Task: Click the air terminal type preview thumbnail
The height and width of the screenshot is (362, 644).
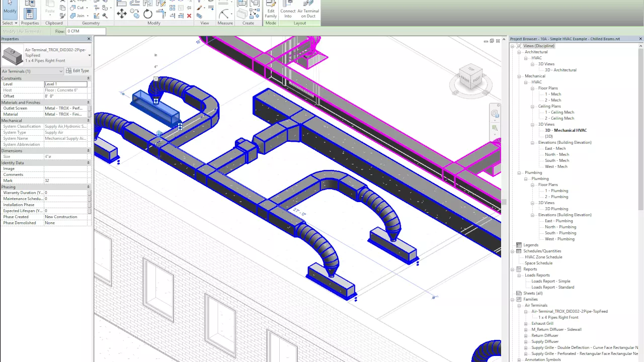Action: [x=13, y=55]
